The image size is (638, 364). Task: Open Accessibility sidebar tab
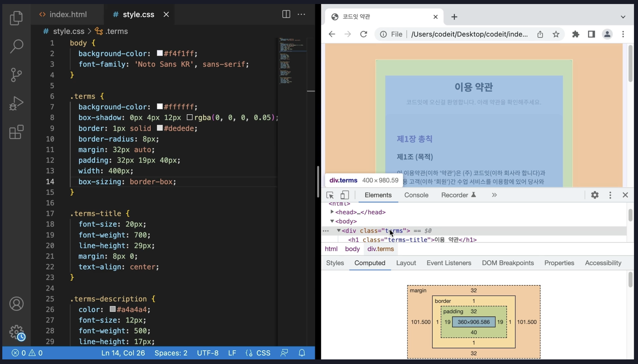(x=603, y=263)
